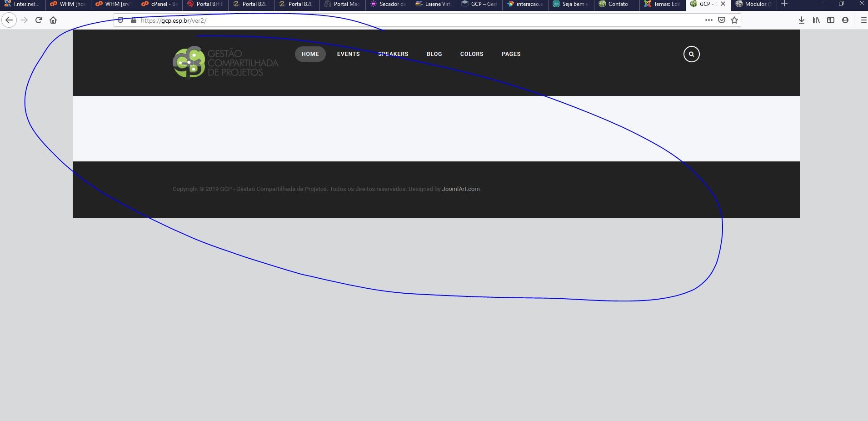Switch to the Contato tab
This screenshot has height=421, width=868.
point(617,4)
